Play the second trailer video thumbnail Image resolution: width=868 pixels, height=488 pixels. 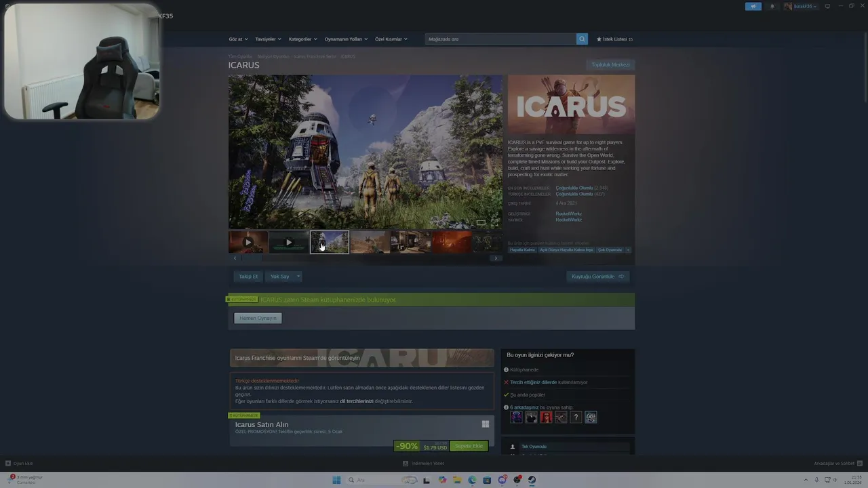click(289, 242)
